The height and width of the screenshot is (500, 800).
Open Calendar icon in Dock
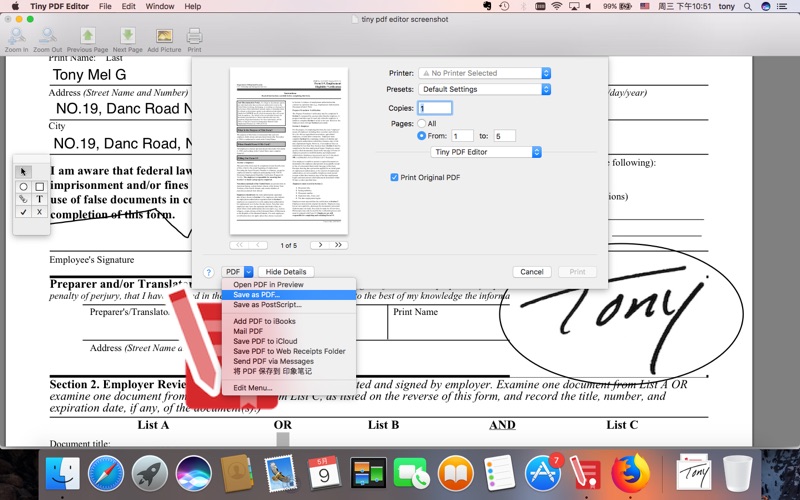click(324, 473)
